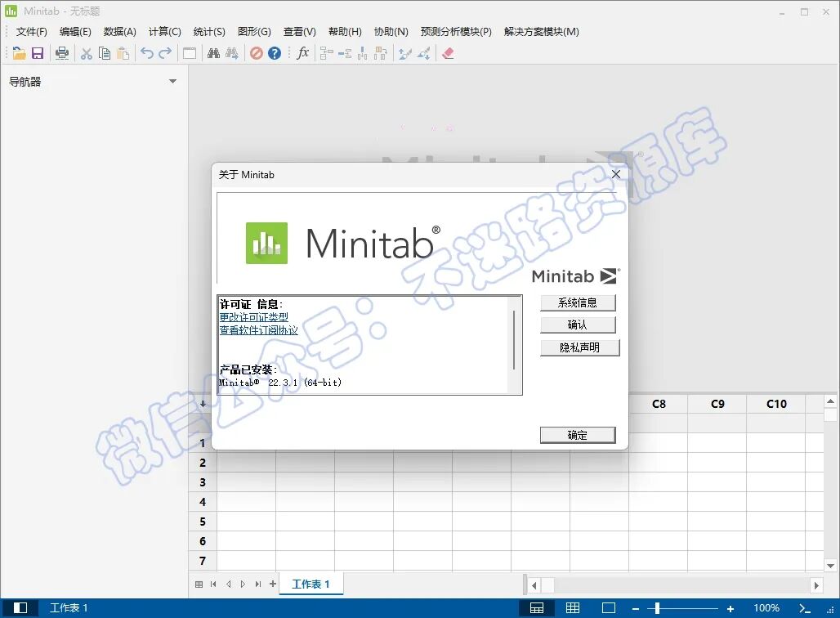Open the 查看(V) menu
Screen dimensions: 840x618
[x=299, y=32]
